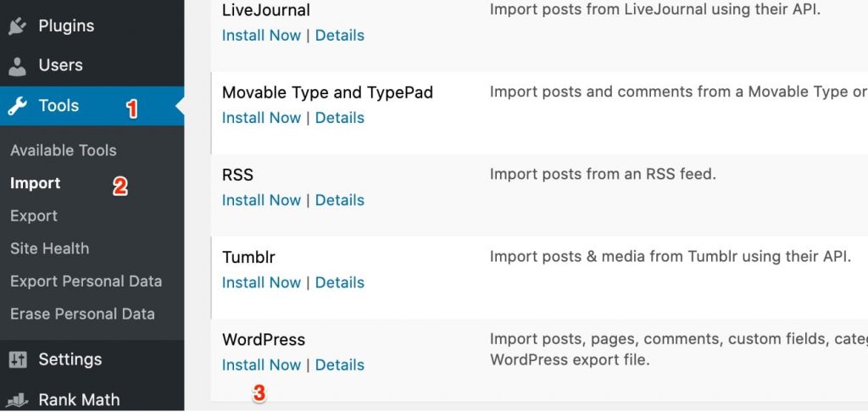This screenshot has width=868, height=412.
Task: Click the Rank Math chart icon
Action: 18,400
